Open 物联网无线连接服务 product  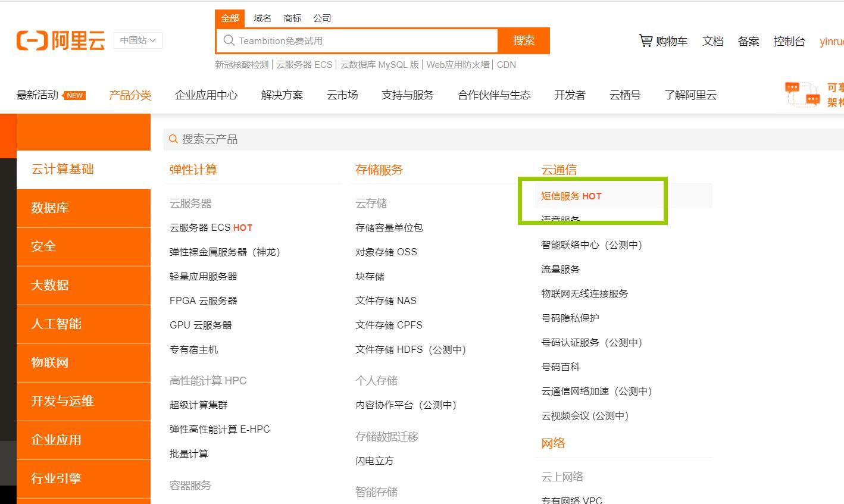[584, 293]
